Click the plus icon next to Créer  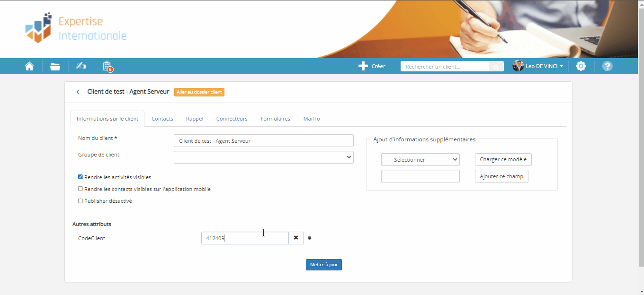coord(363,66)
